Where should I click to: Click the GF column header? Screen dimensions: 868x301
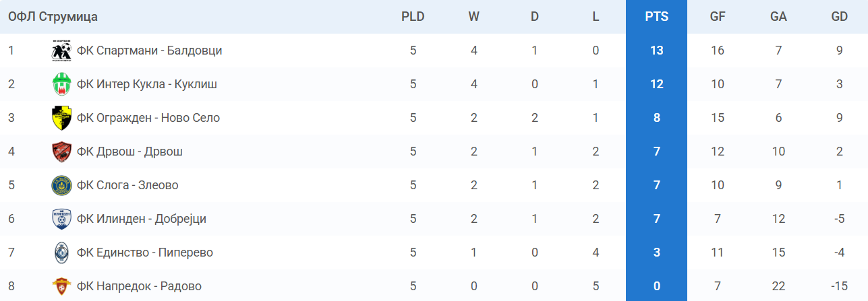tap(718, 17)
